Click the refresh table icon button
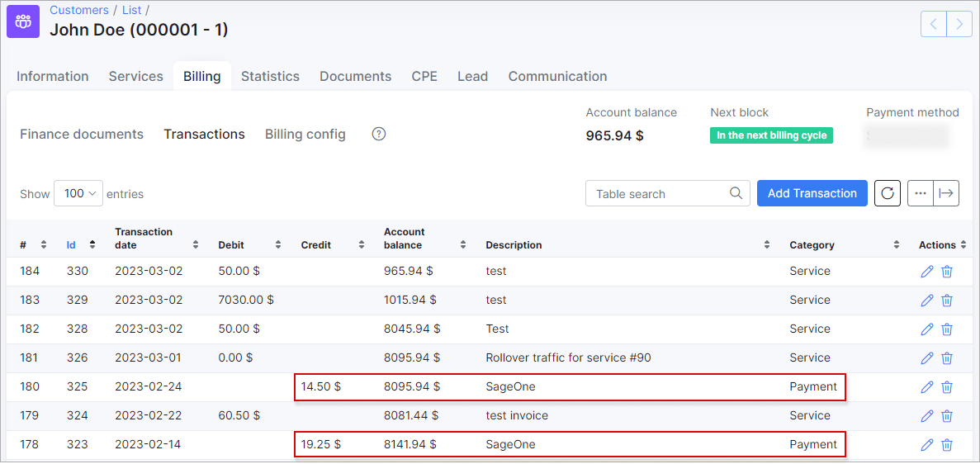Screen dimensions: 980x464 click(x=888, y=193)
